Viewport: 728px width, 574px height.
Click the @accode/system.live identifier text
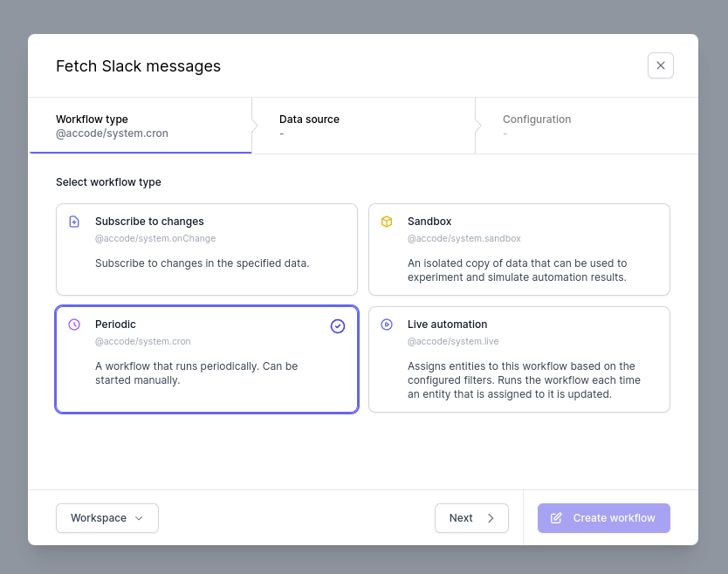[453, 342]
